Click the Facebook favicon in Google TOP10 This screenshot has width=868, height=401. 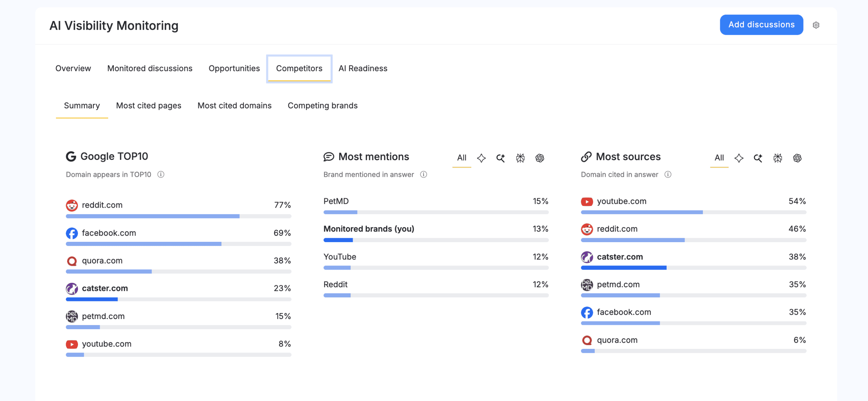[x=72, y=233]
